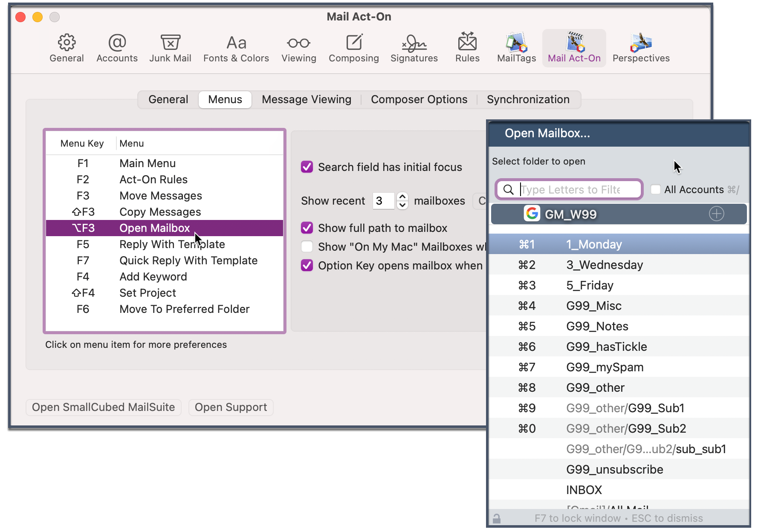Choose the 5_Friday mailbox
The width and height of the screenshot is (758, 532).
click(619, 285)
